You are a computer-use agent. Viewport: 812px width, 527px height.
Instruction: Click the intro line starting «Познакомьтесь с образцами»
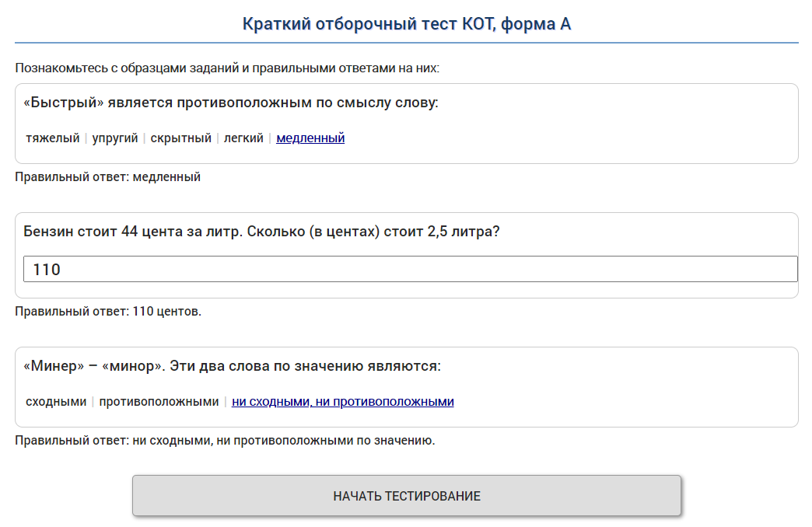pos(227,68)
